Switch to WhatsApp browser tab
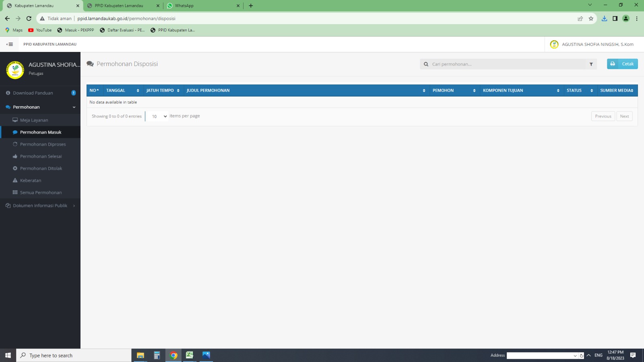The width and height of the screenshot is (644, 362). [203, 6]
